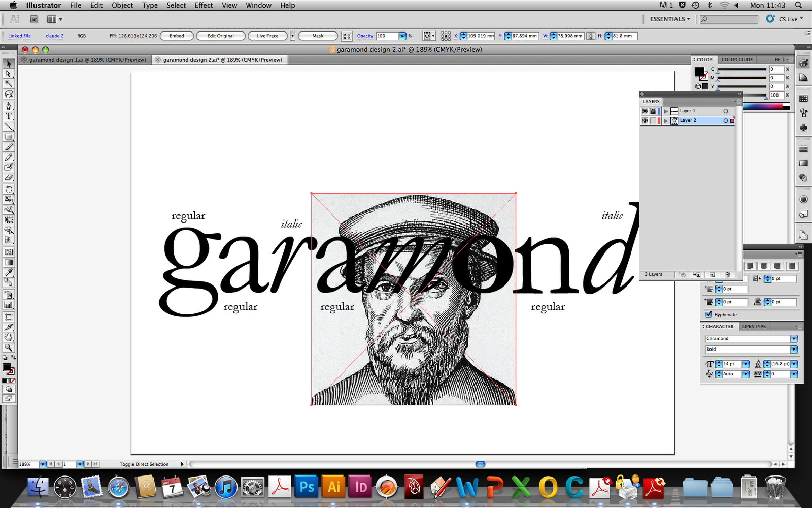Viewport: 812px width, 508px height.
Task: Switch to garamond design 1.ai tab
Action: [84, 60]
